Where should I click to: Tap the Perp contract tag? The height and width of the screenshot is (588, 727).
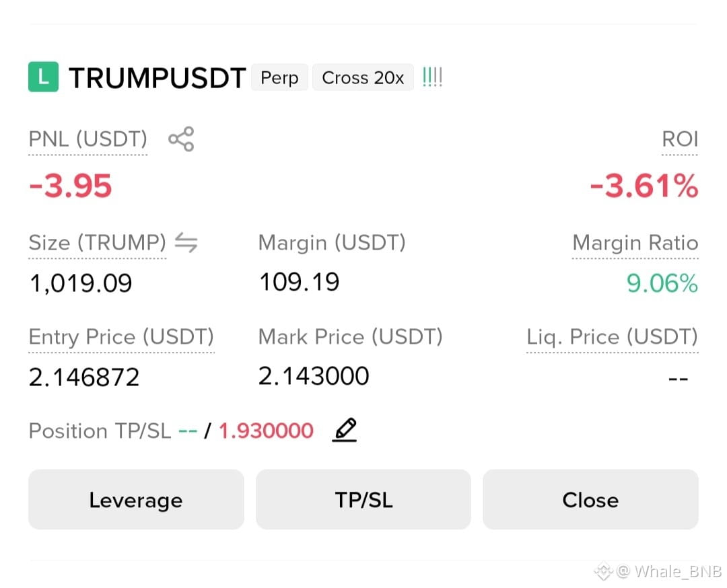pos(279,77)
